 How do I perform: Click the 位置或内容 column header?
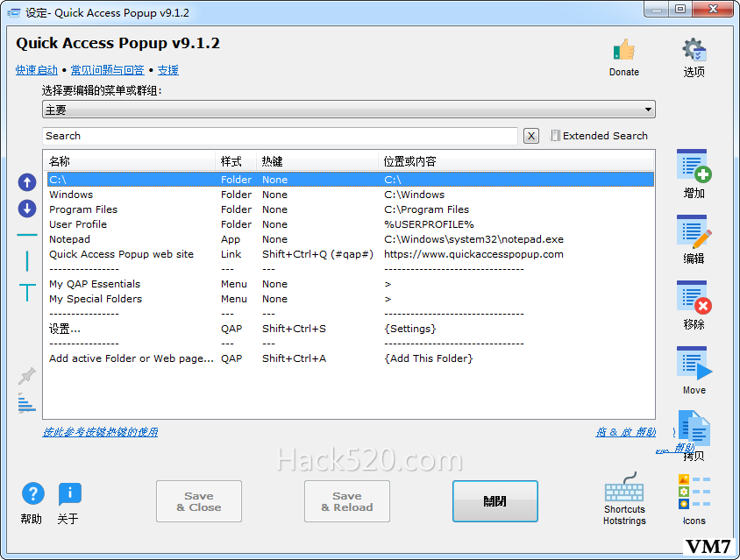click(516, 161)
